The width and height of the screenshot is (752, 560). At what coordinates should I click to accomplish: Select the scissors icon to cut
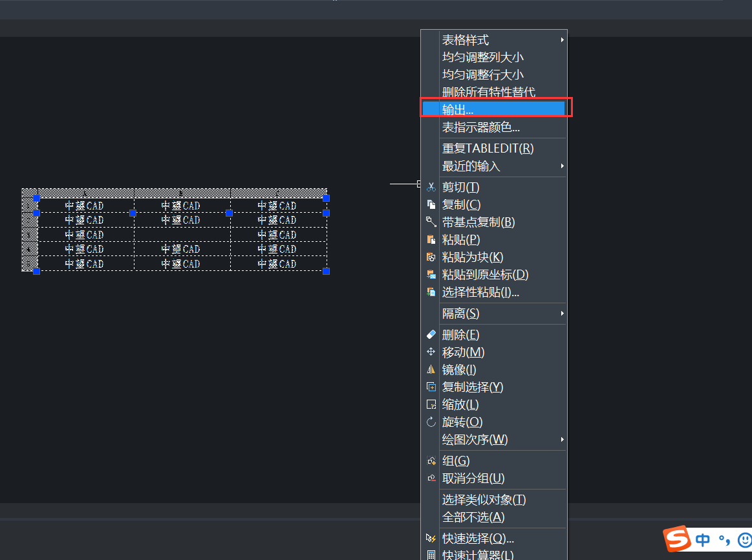click(431, 187)
